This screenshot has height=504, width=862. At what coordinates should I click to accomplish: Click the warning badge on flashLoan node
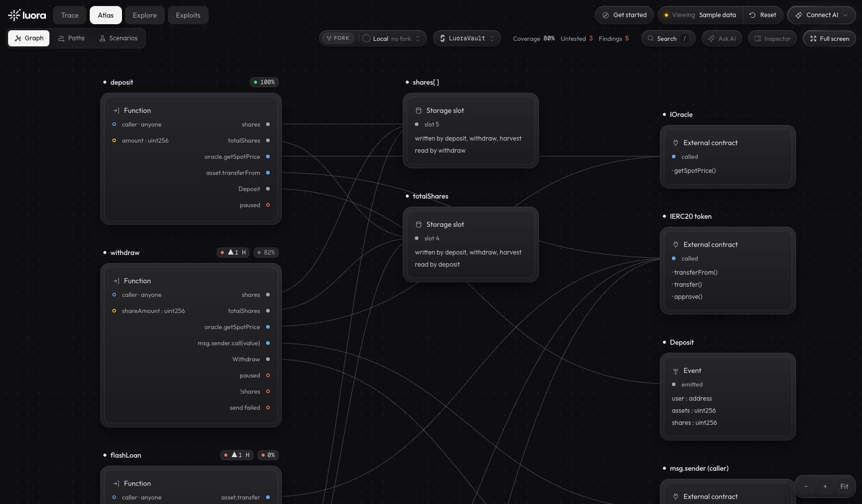point(237,455)
